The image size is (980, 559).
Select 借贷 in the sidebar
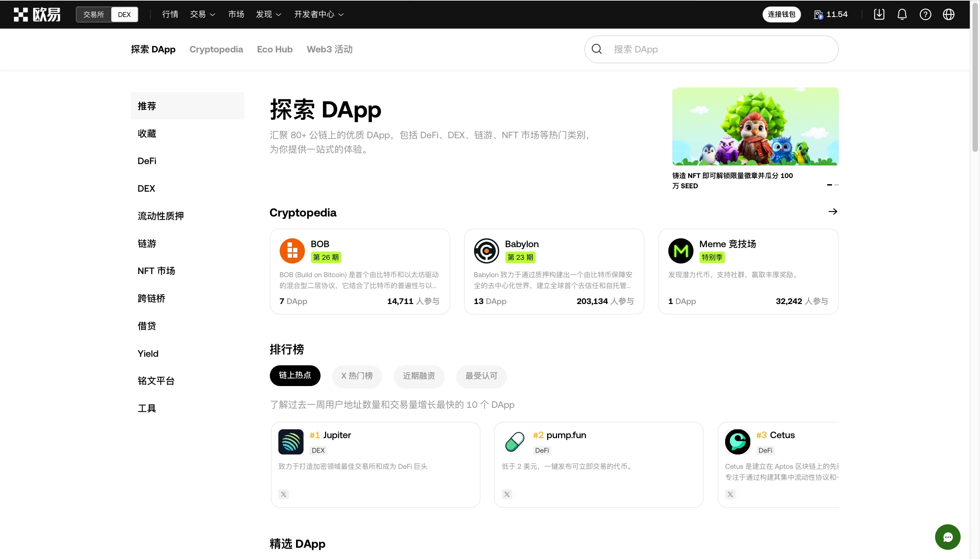[187, 326]
